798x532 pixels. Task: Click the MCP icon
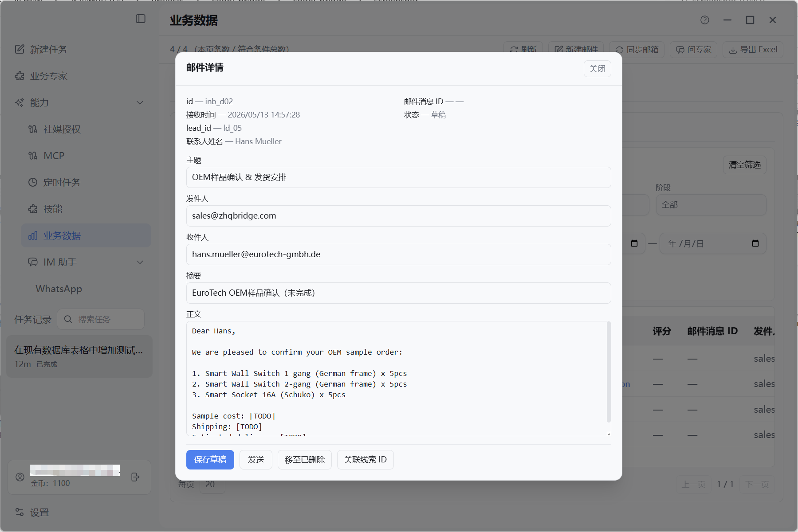tap(33, 156)
